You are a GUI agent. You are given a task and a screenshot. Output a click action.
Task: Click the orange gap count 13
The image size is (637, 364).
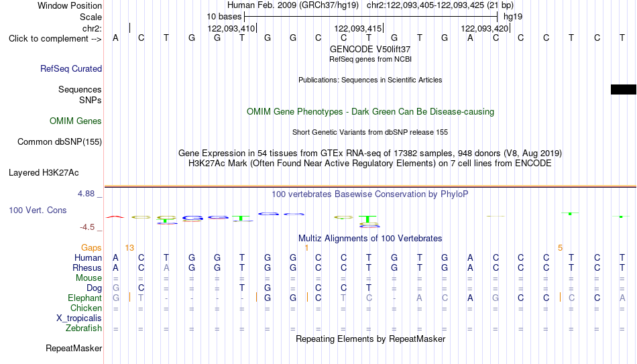(129, 248)
